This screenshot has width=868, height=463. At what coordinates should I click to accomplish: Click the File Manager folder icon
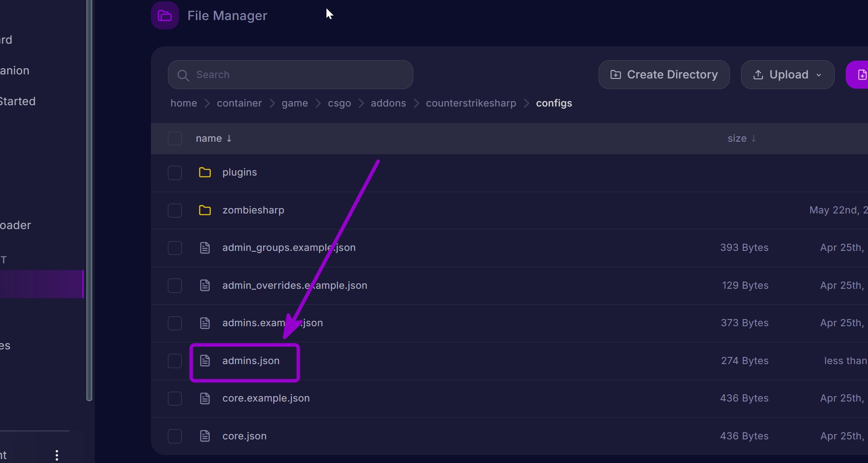tap(165, 16)
